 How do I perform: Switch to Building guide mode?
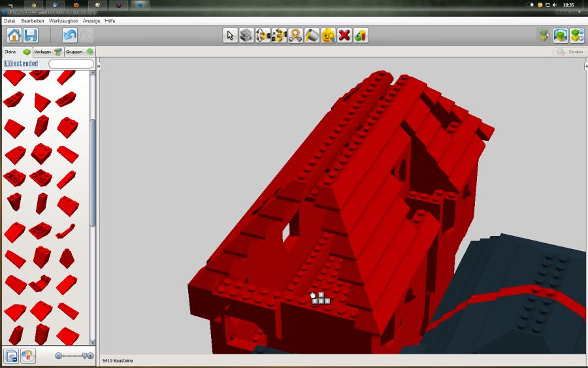[576, 35]
